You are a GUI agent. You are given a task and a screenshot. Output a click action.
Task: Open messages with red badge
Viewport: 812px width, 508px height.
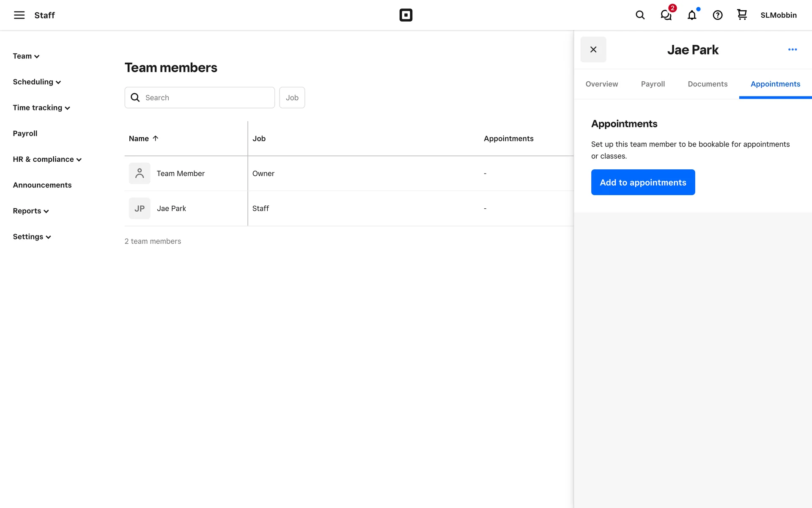666,15
